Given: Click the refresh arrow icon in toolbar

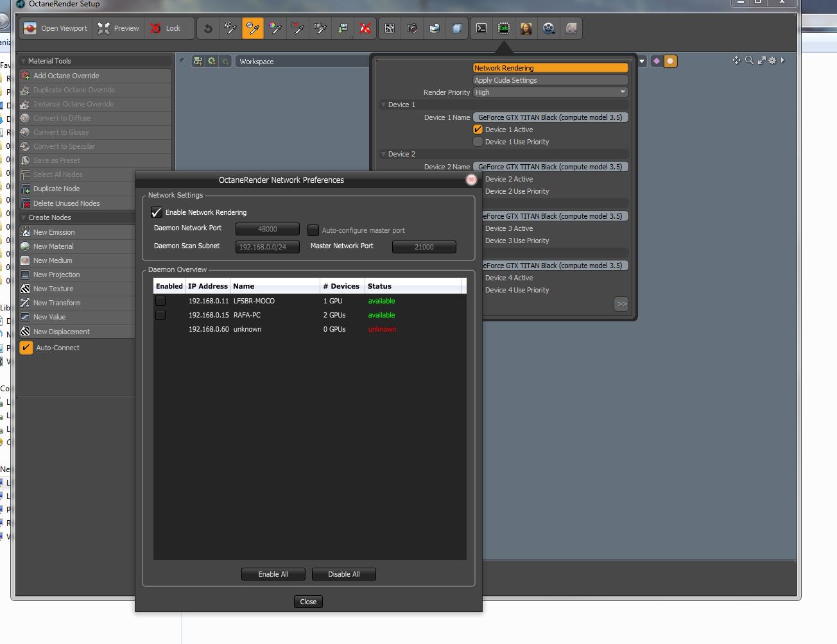Looking at the screenshot, I should pos(207,28).
